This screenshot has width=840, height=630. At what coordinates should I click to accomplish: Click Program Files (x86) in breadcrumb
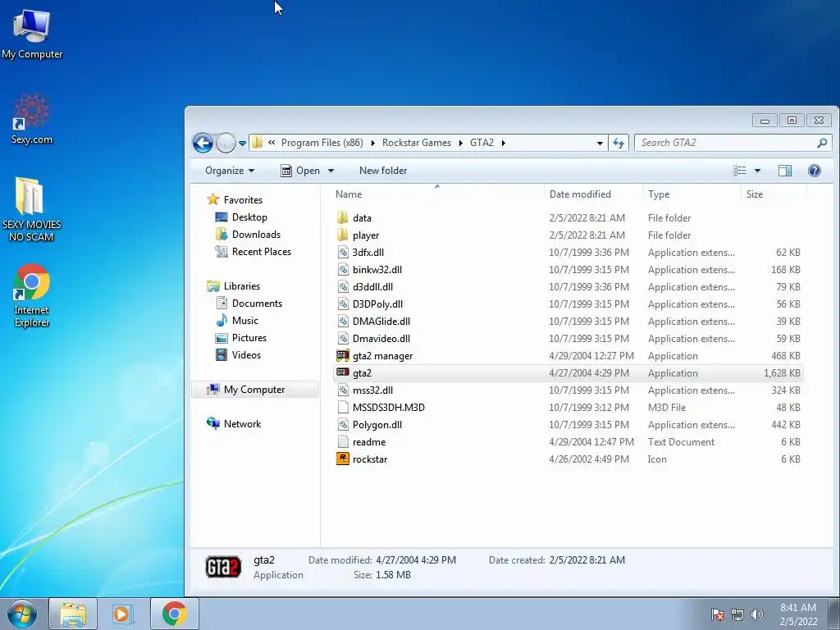(x=322, y=143)
